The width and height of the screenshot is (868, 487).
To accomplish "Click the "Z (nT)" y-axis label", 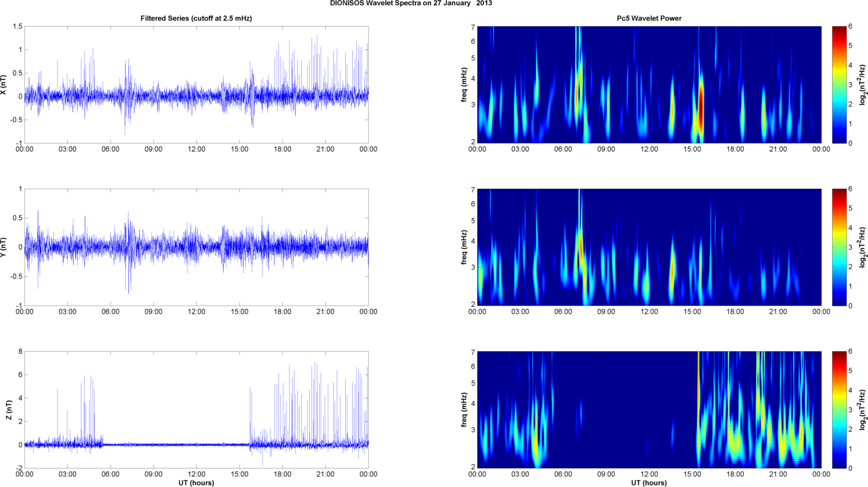I will [9, 410].
